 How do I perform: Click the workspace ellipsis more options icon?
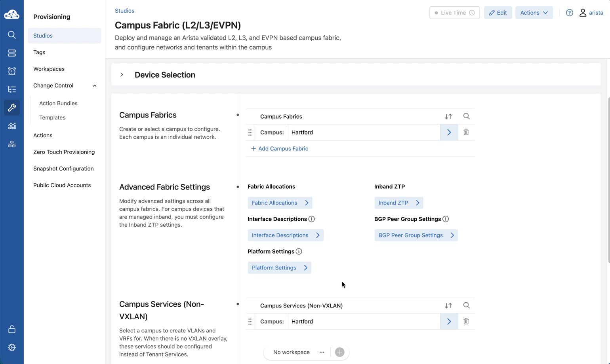[x=322, y=352]
